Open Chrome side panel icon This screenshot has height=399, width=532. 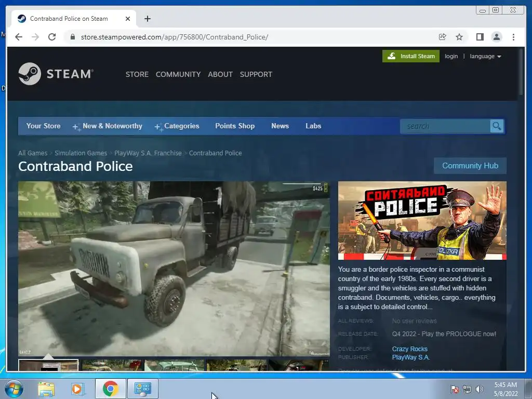click(480, 37)
